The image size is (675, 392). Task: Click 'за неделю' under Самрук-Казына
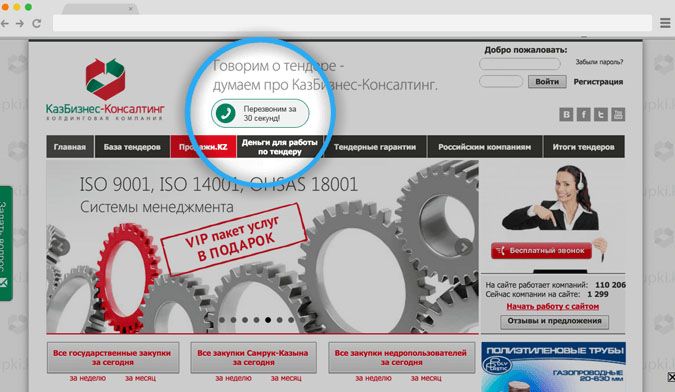click(x=233, y=378)
